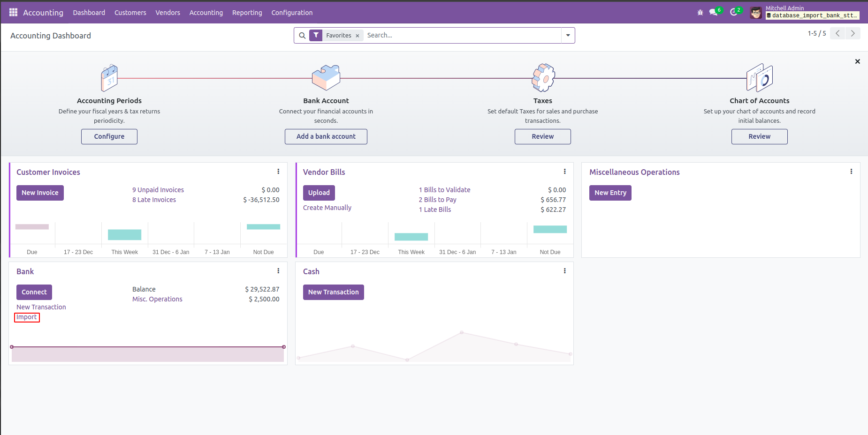Click the Bank card kebab menu
This screenshot has width=868, height=435.
point(278,271)
